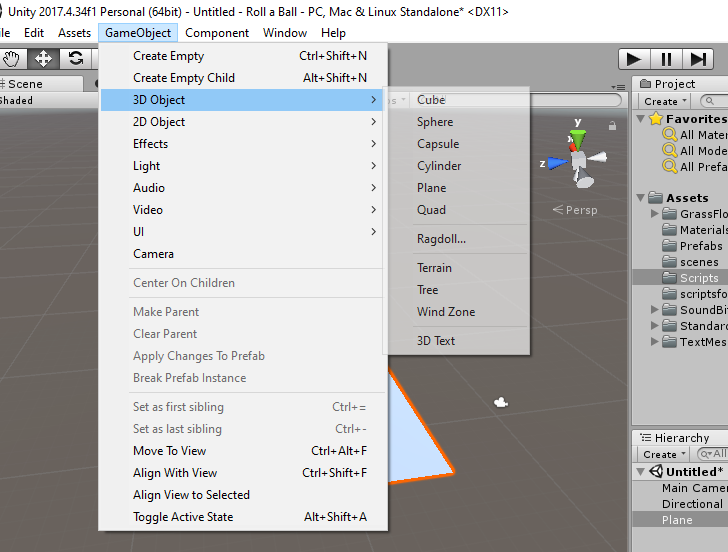
Task: Open the Shaded draw mode dropdown
Action: pyautogui.click(x=16, y=100)
